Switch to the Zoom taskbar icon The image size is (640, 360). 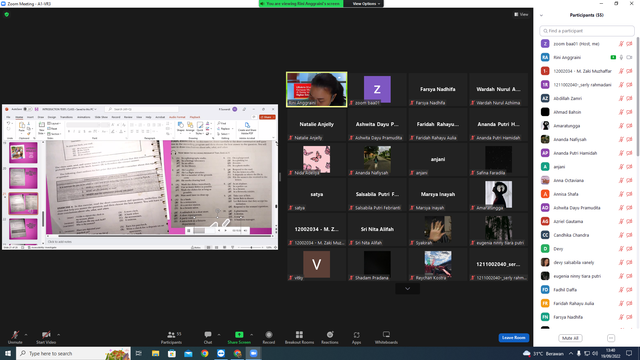point(254,353)
